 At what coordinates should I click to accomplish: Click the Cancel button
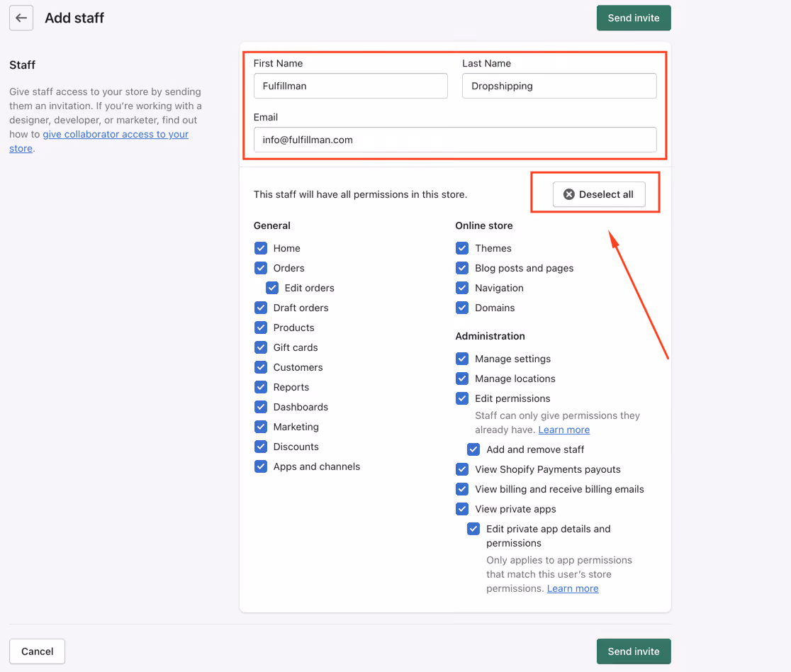pyautogui.click(x=38, y=651)
